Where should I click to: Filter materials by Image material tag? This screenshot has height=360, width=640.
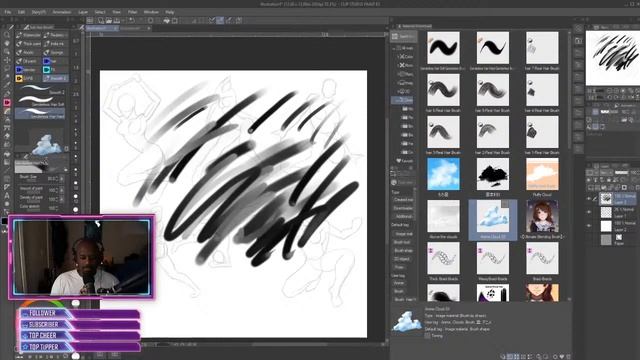403,234
